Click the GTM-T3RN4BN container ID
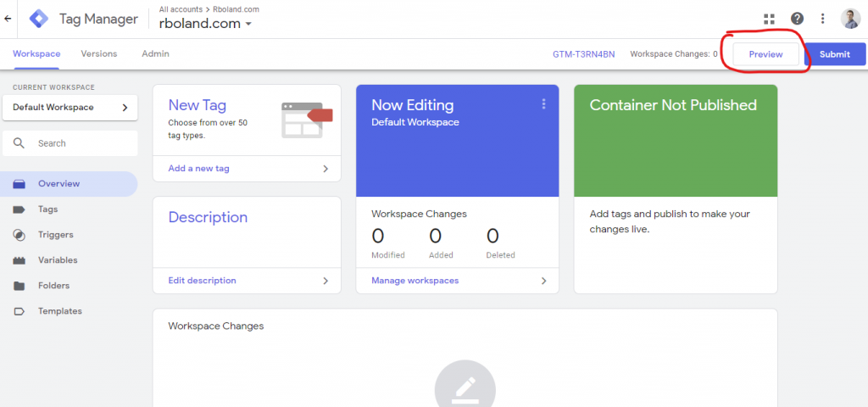Screen dimensions: 868x407 pyautogui.click(x=582, y=54)
